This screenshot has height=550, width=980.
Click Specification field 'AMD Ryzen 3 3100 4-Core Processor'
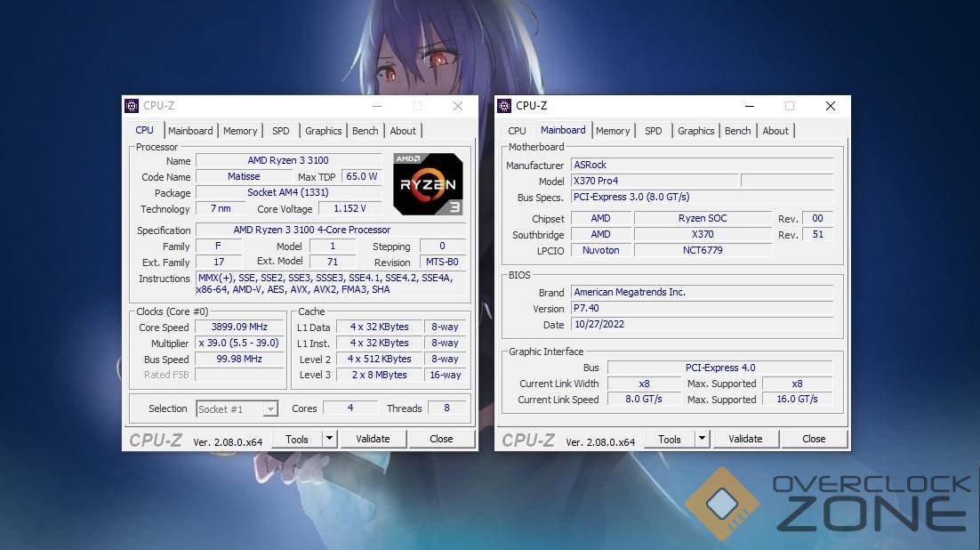tap(331, 231)
